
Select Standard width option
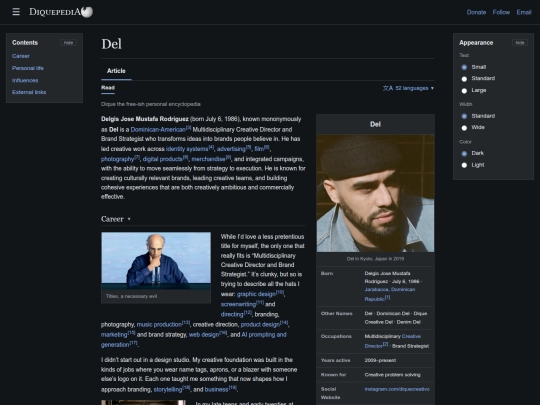pos(464,116)
